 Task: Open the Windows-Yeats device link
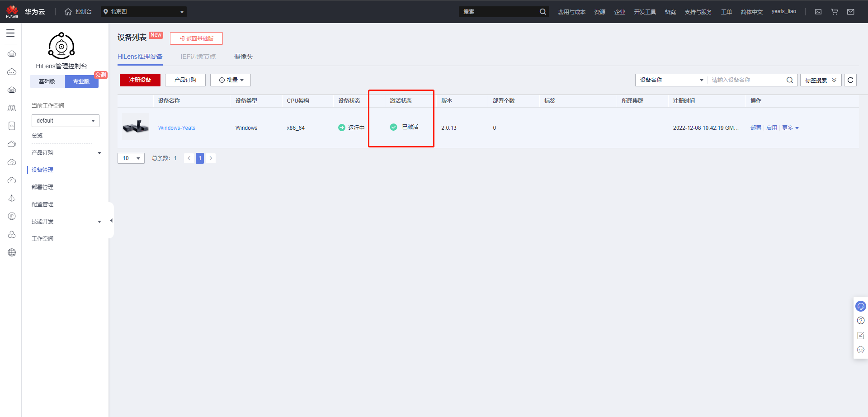177,128
